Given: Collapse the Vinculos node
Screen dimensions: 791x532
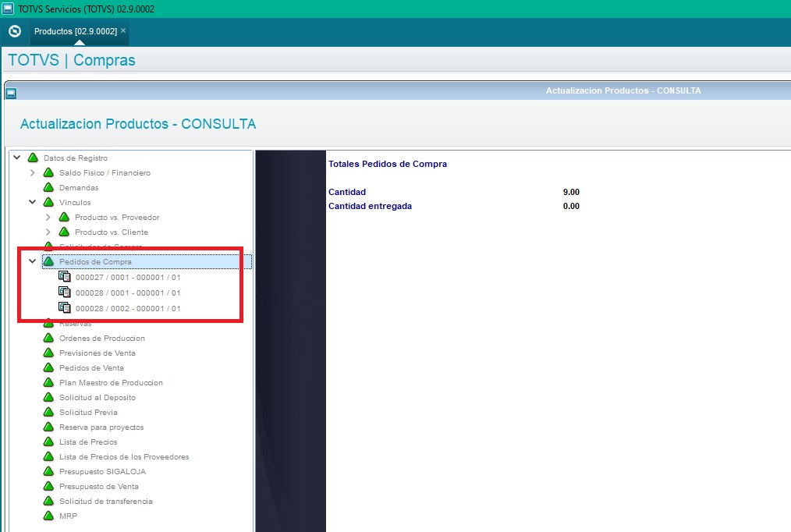Looking at the screenshot, I should click(32, 202).
